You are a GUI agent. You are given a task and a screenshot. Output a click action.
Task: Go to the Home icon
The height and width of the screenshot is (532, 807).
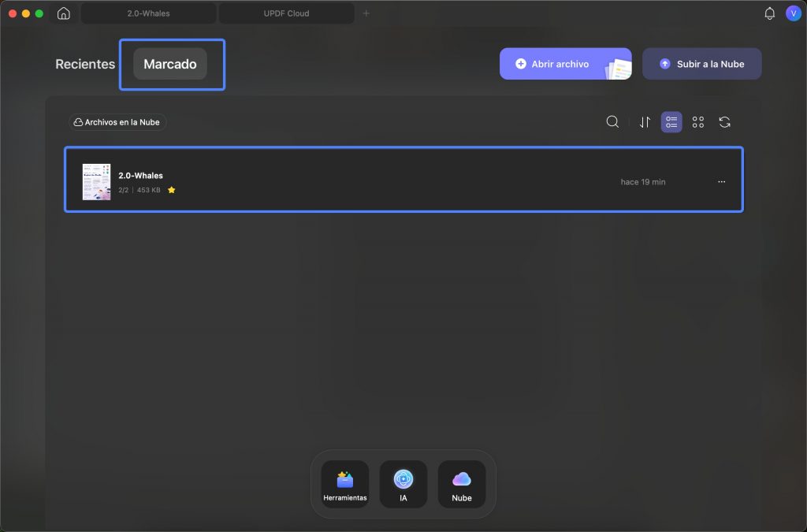click(63, 13)
